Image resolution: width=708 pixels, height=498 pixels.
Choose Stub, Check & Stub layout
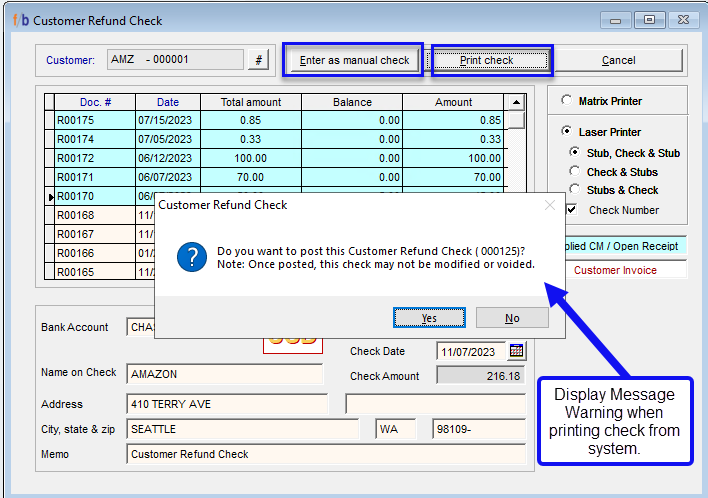(575, 153)
